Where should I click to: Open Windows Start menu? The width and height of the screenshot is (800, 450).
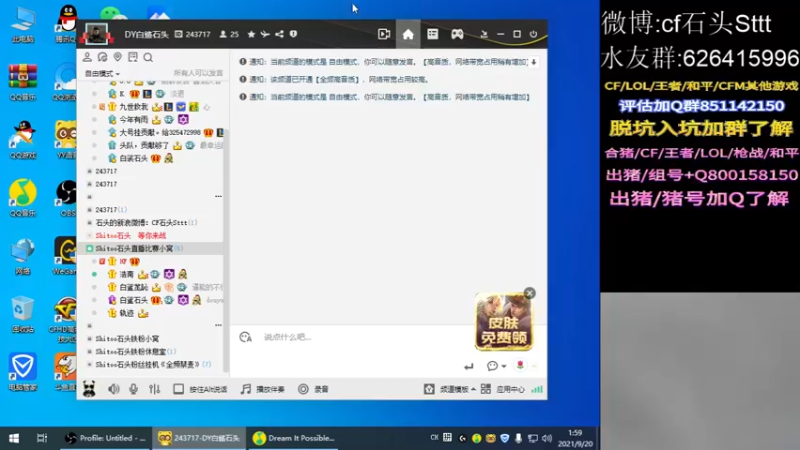pyautogui.click(x=14, y=438)
